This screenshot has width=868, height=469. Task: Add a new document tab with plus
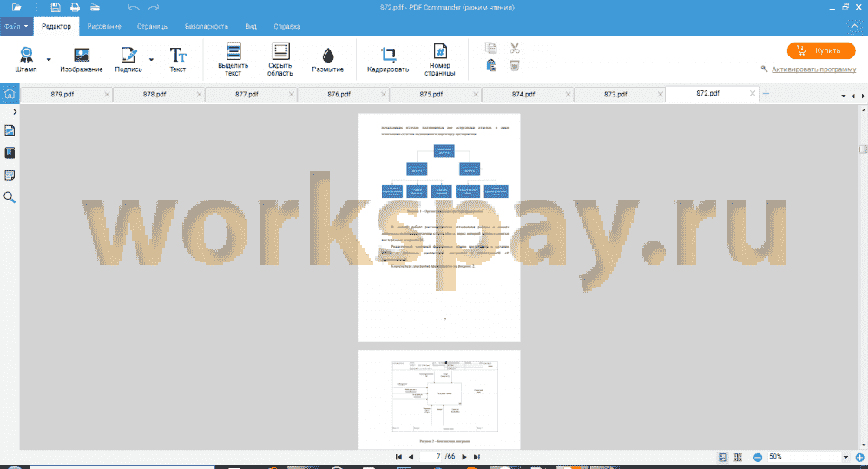pyautogui.click(x=766, y=94)
